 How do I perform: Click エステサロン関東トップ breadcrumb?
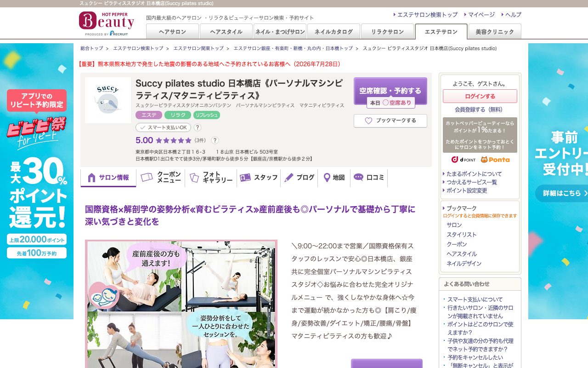(198, 48)
